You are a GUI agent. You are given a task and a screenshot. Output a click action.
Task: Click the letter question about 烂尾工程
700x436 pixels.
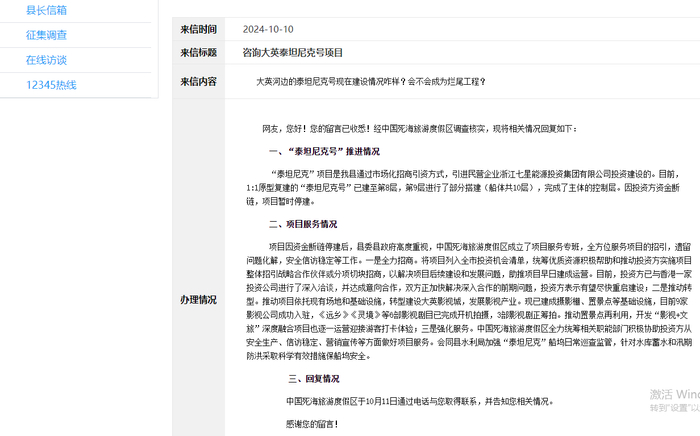click(371, 82)
